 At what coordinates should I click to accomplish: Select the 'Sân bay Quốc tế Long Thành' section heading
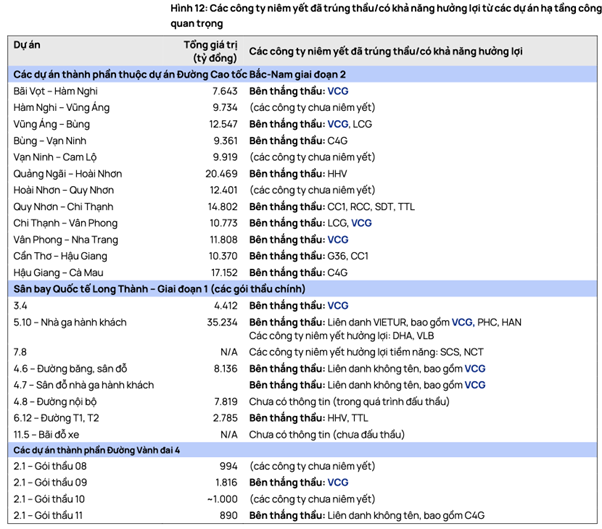tap(159, 289)
